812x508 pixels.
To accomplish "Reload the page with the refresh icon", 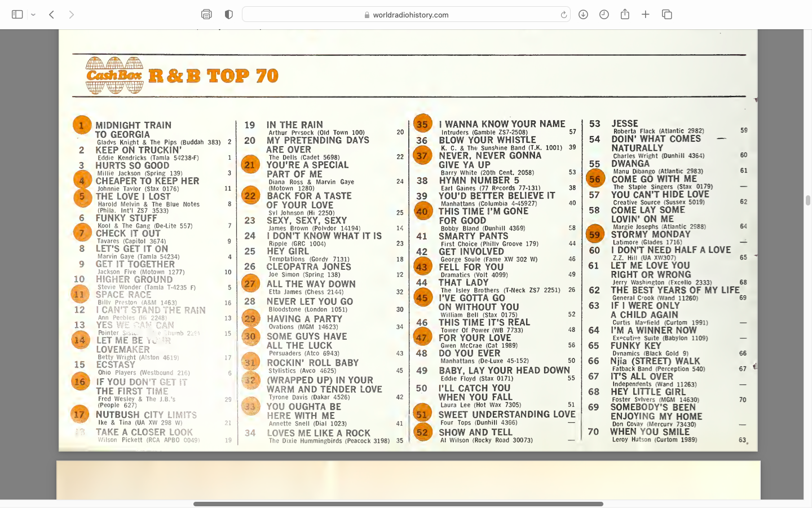I will pyautogui.click(x=563, y=15).
